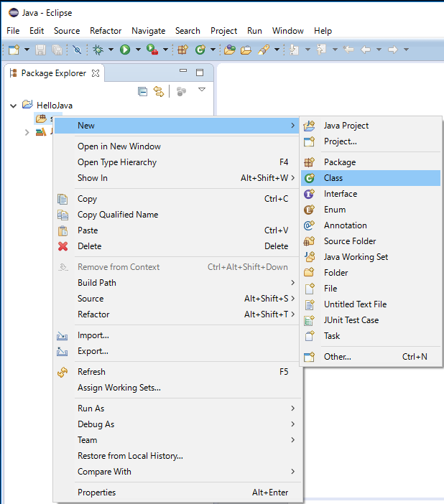Screen dimensions: 444x504
Task: Click the green Run toolbar button
Action: (x=125, y=50)
